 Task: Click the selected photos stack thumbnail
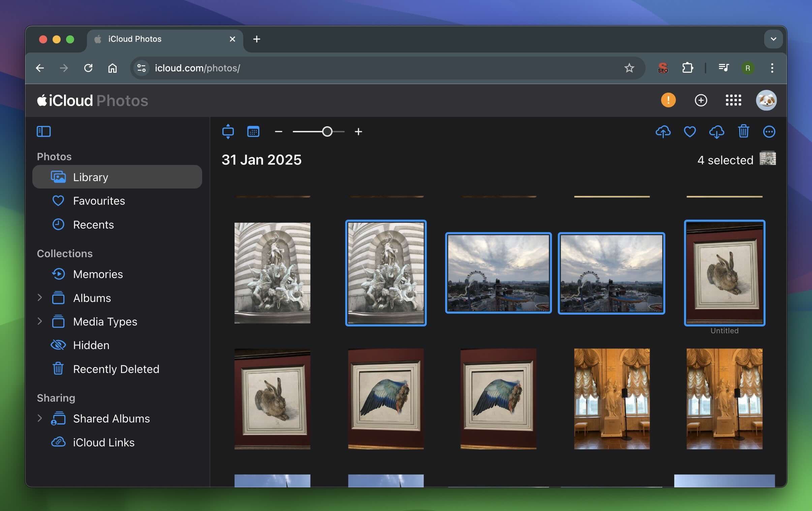tap(768, 158)
